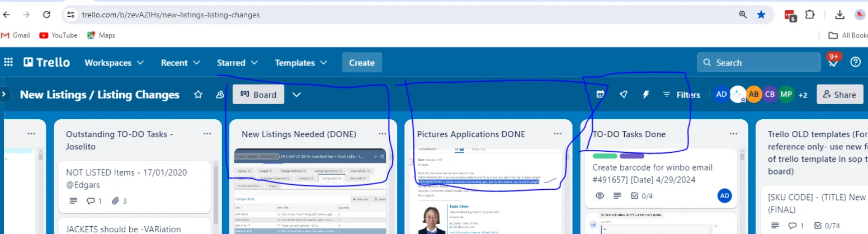Screen dimensions: 868x234
Task: Open board workspace visibility icon
Action: click(220, 95)
